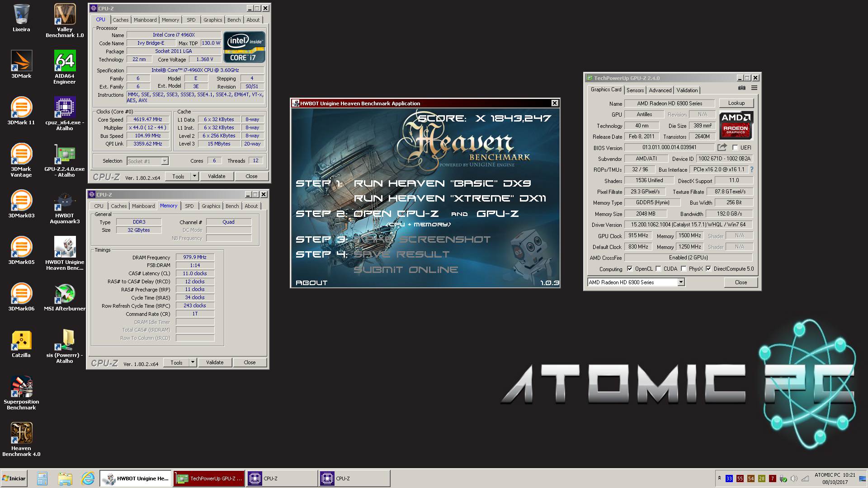Open MSI Afterburner shortcut
Screen dimensions: 868x488
click(65, 297)
